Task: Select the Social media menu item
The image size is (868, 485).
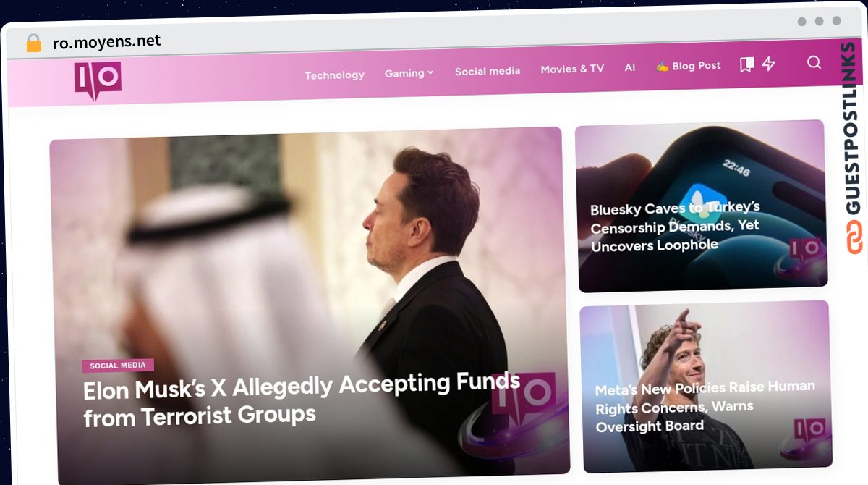Action: click(488, 71)
